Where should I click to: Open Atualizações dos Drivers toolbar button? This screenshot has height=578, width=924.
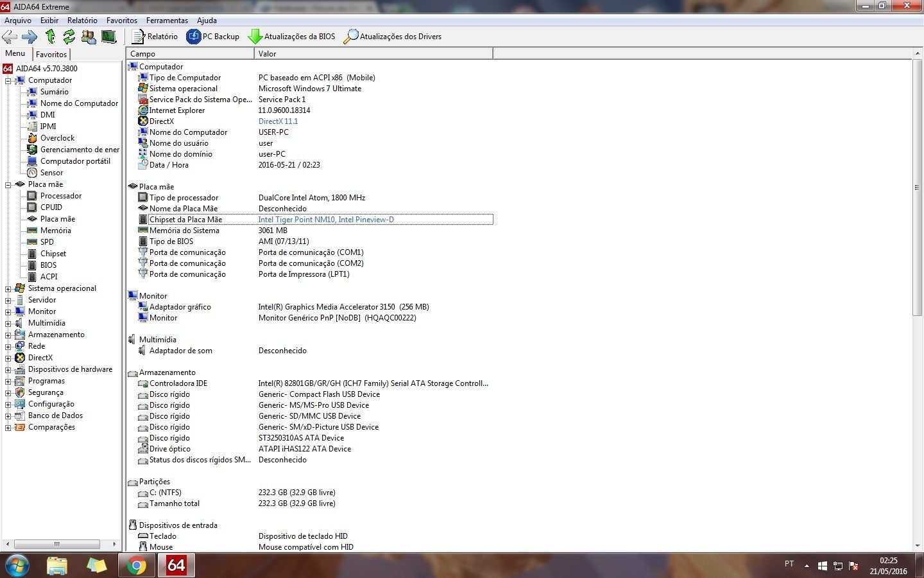pyautogui.click(x=393, y=37)
